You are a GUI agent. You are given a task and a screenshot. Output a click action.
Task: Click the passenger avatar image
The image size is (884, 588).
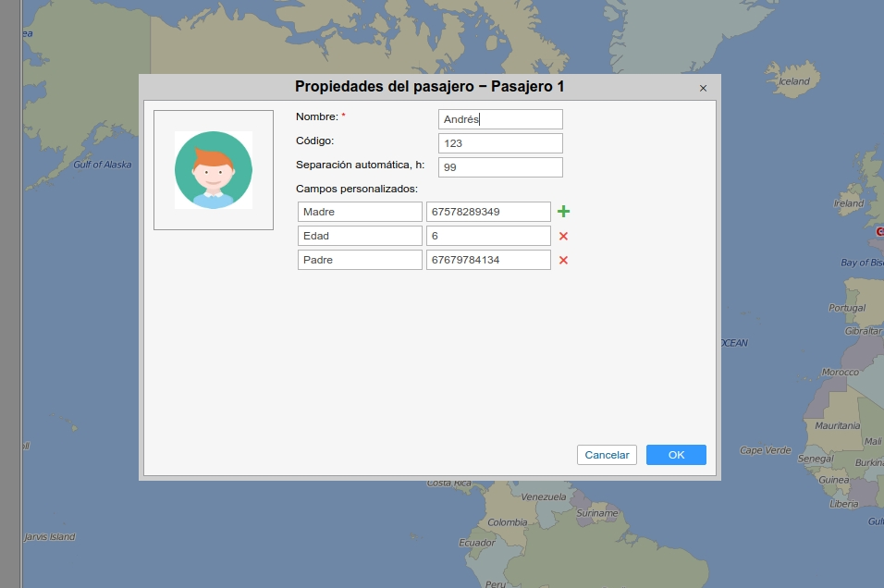click(x=214, y=170)
